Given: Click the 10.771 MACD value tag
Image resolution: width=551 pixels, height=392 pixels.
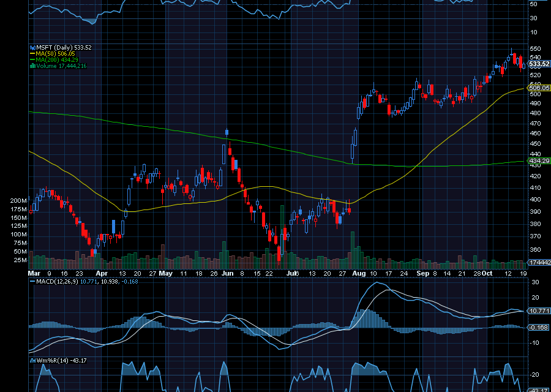Looking at the screenshot, I should pos(539,311).
